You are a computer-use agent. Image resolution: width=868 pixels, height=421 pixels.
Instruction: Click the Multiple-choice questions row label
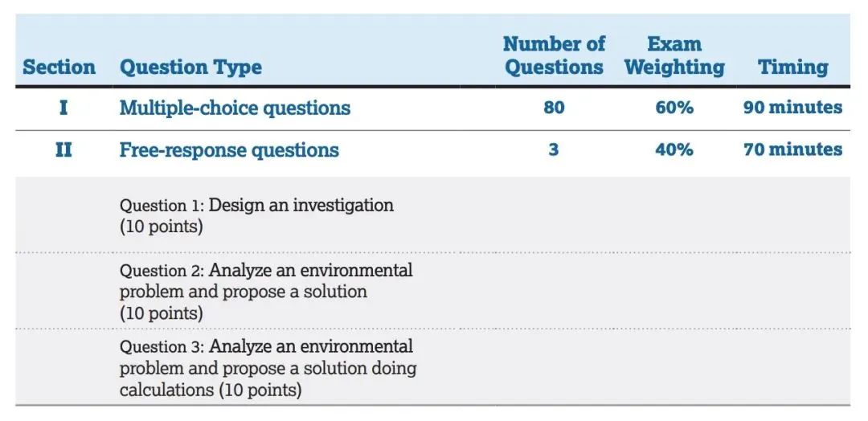[235, 108]
